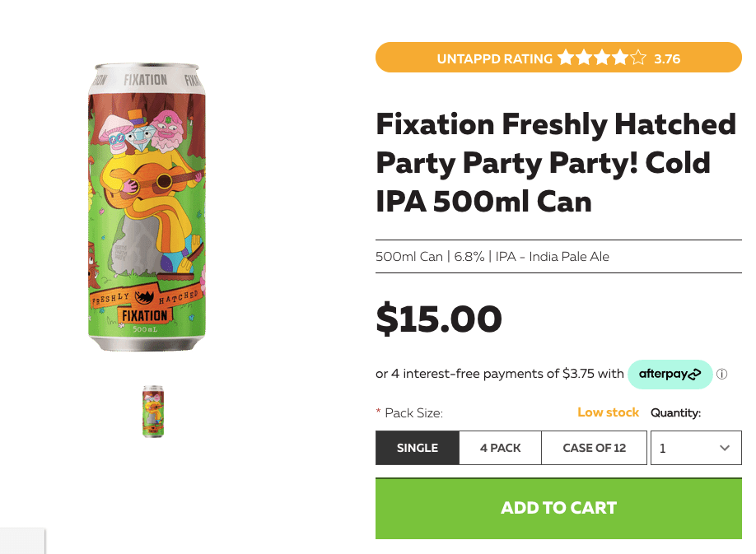This screenshot has width=756, height=554.
Task: Click the half-filled fourth star
Action: coord(619,58)
